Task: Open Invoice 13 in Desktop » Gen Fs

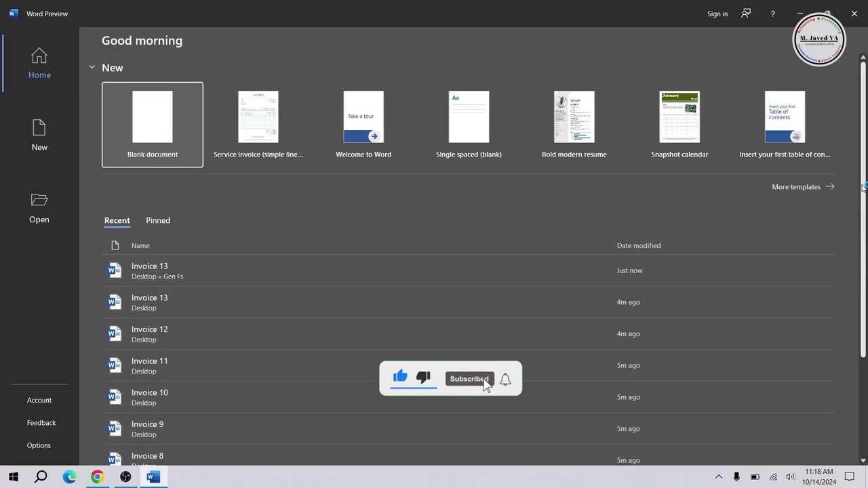Action: [x=468, y=270]
